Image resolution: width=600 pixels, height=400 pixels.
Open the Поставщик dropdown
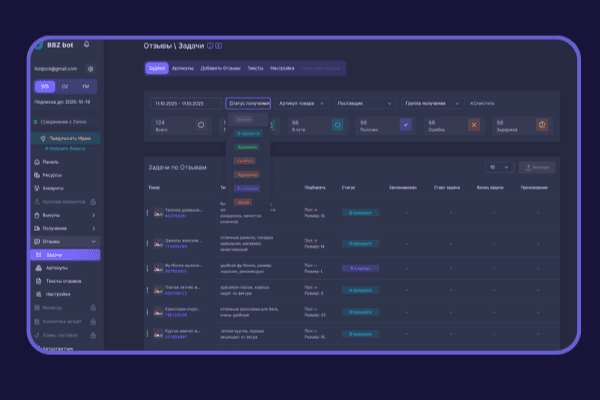click(x=364, y=103)
